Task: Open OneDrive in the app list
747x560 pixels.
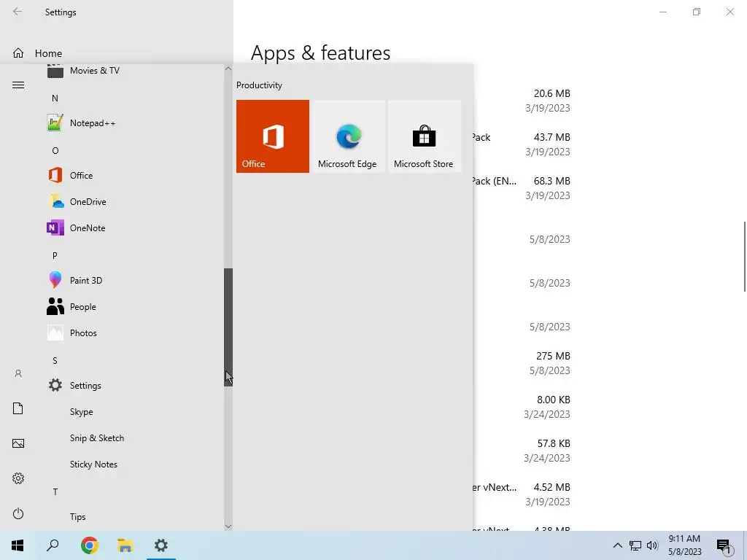Action: tap(133, 201)
